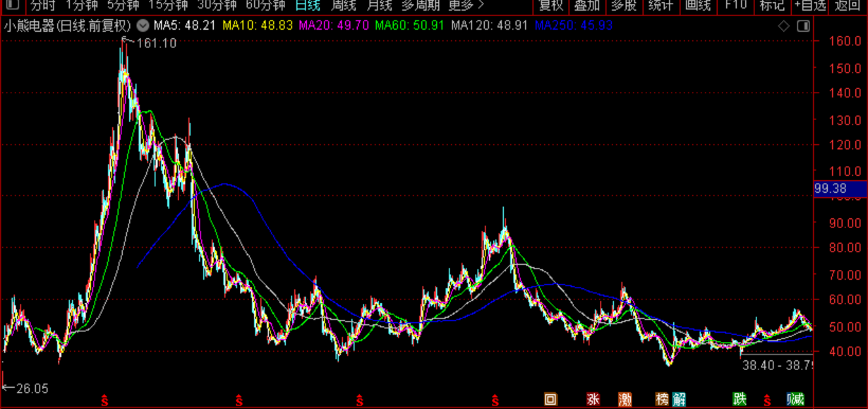
Task: Toggle 叠加 overlay mode
Action: coord(587,6)
